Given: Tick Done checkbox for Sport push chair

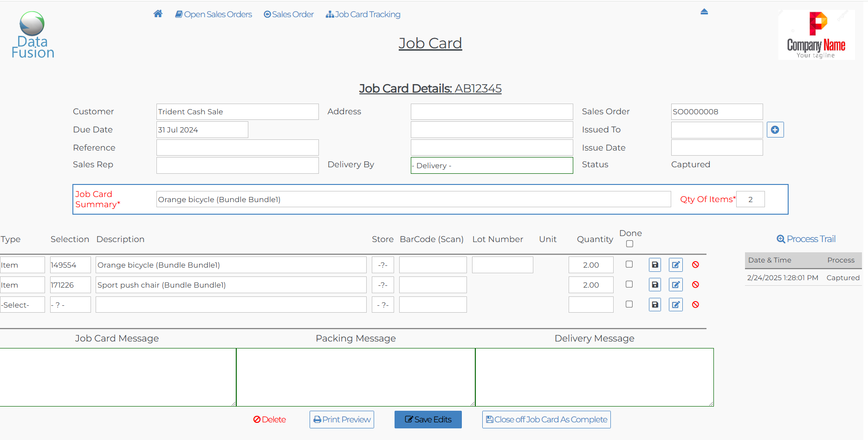Looking at the screenshot, I should pos(629,284).
